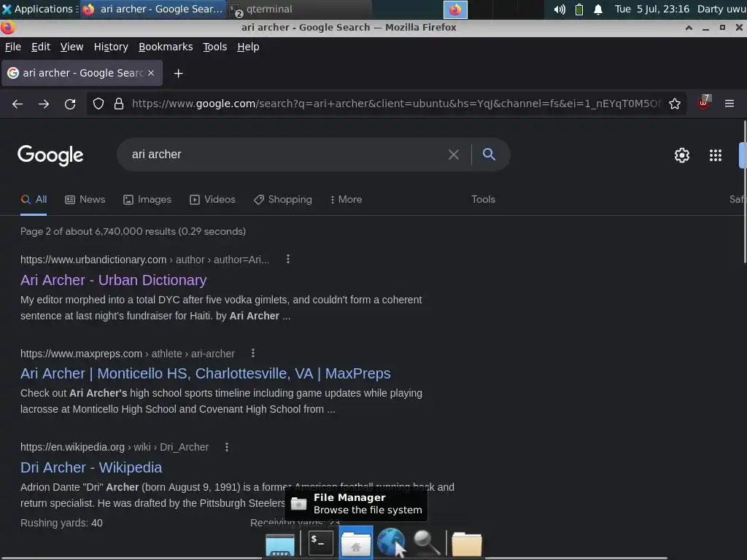The width and height of the screenshot is (747, 560).
Task: Switch to the News results tab
Action: [x=85, y=200]
